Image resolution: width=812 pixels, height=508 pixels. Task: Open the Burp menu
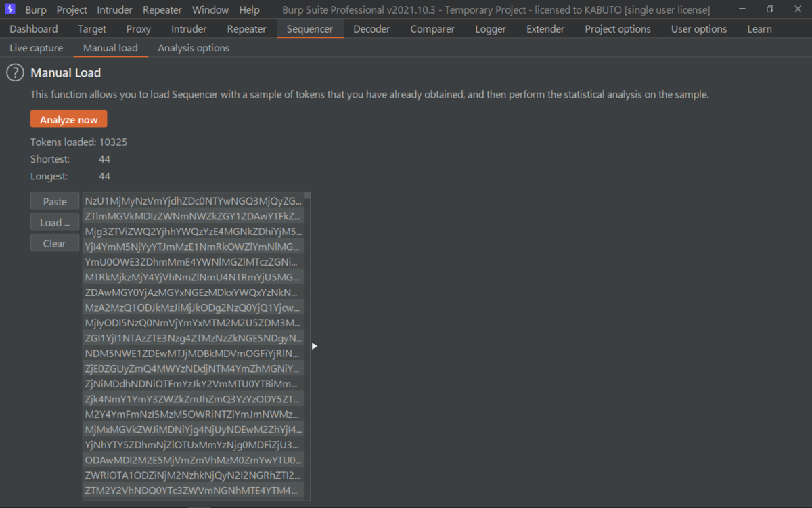36,9
